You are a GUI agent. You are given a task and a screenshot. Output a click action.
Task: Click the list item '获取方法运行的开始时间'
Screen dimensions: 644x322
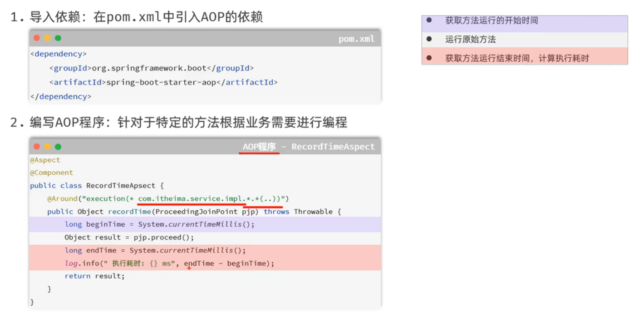point(492,20)
